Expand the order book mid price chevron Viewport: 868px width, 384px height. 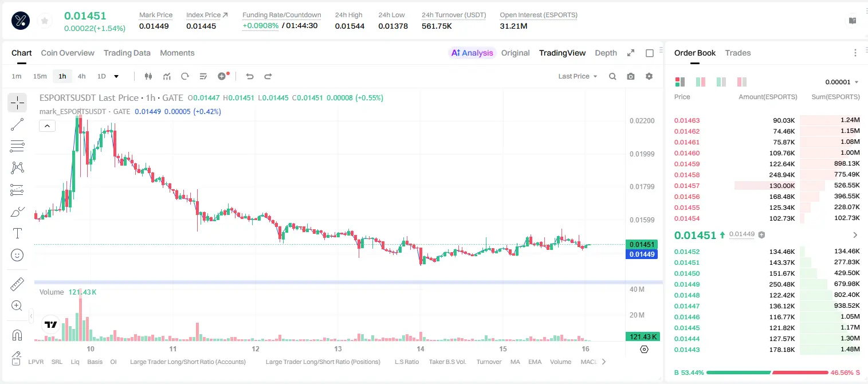pos(855,235)
